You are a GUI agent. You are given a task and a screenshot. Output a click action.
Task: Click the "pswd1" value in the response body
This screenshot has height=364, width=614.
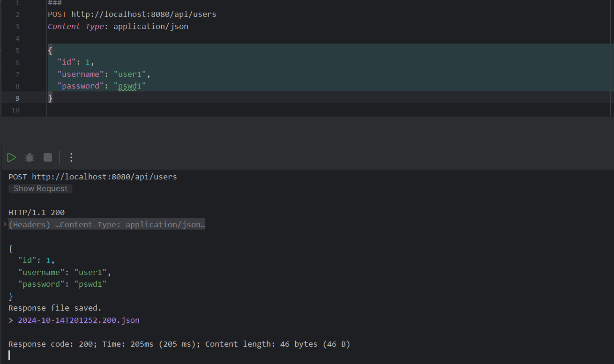[90, 284]
